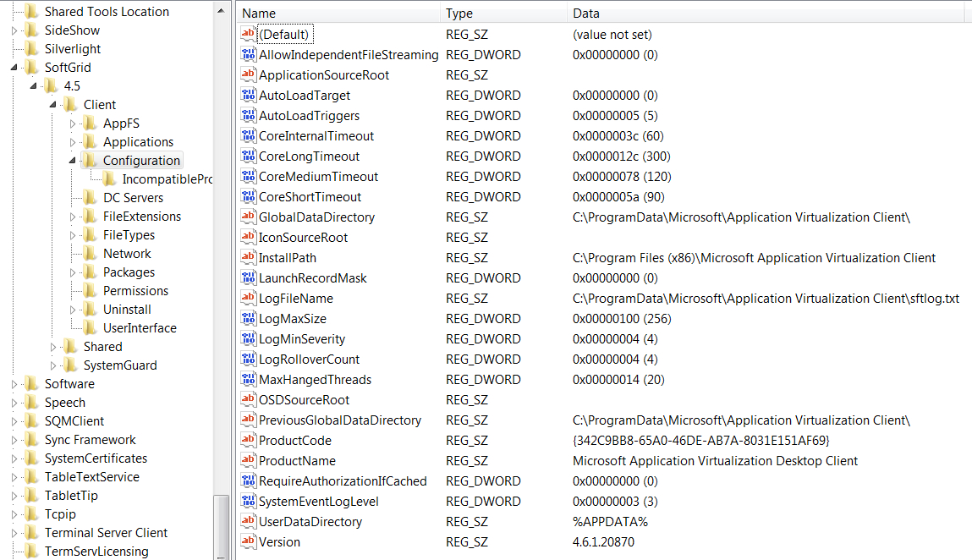This screenshot has width=972, height=560.
Task: Click the ProductCode string icon
Action: (248, 441)
